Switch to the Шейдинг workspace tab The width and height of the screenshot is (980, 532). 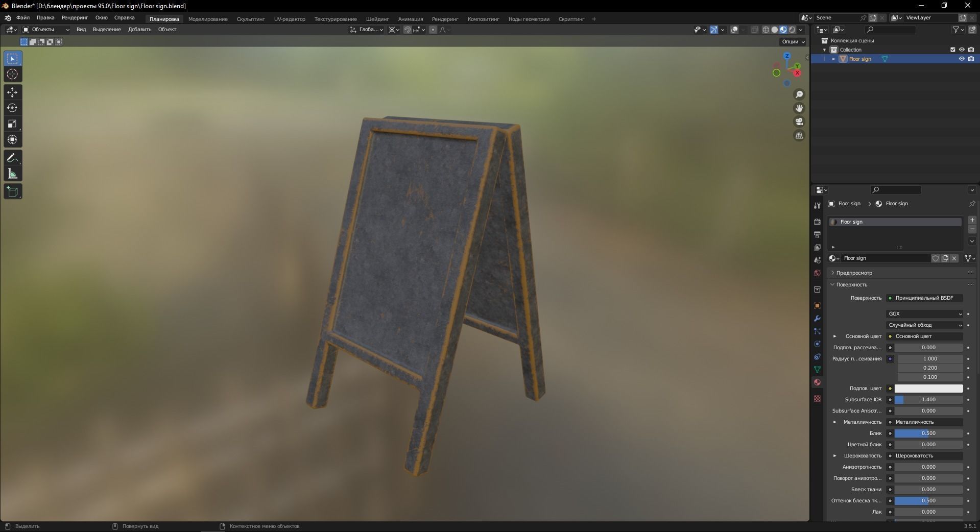377,19
